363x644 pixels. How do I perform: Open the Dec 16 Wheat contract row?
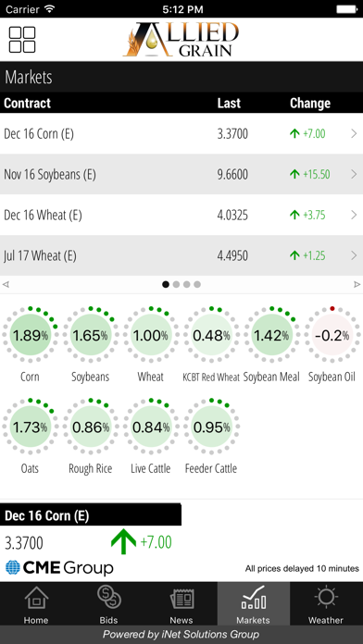point(181,215)
